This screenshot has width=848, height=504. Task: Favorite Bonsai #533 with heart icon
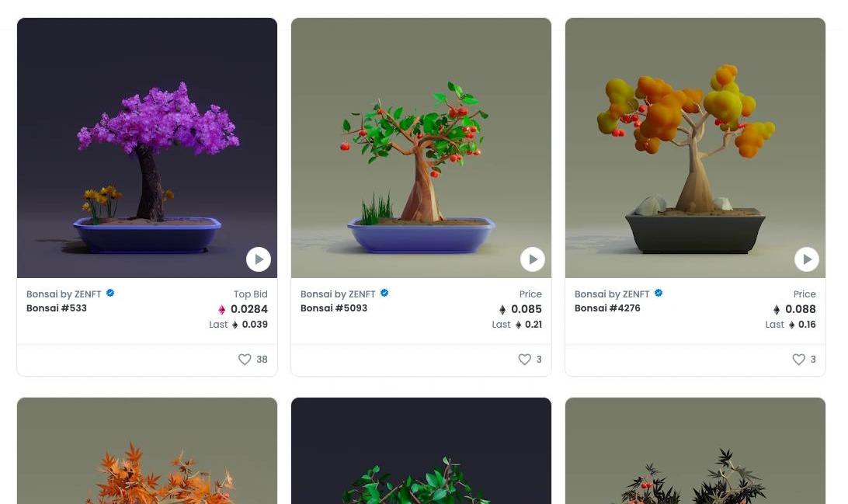coord(245,359)
